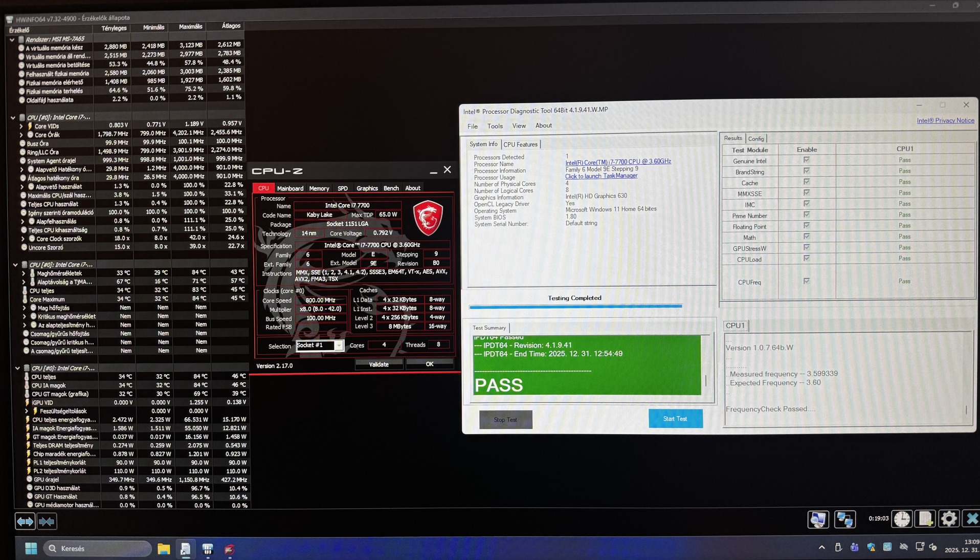Image resolution: width=980 pixels, height=560 pixels.
Task: Open the network tray icon
Action: pyautogui.click(x=920, y=547)
